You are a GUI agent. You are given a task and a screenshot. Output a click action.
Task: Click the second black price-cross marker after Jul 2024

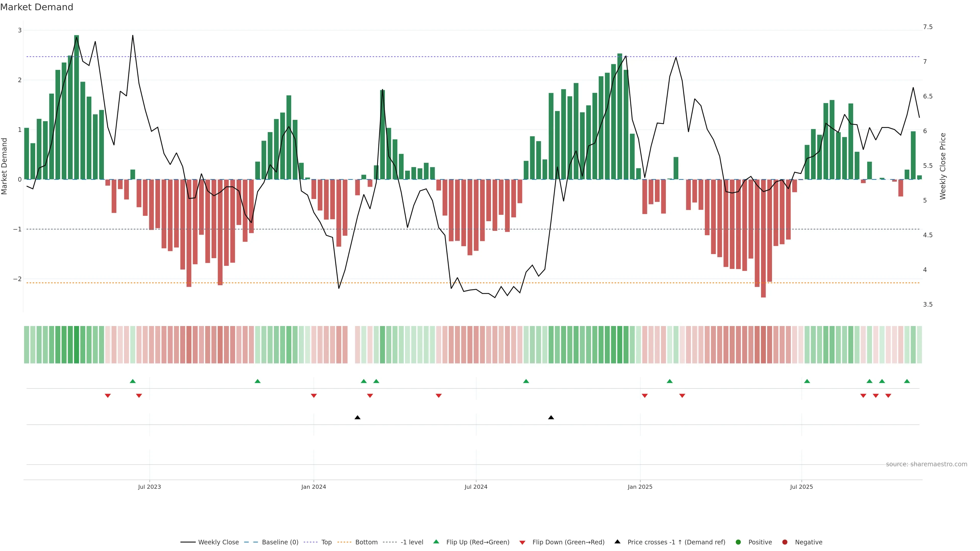point(551,418)
